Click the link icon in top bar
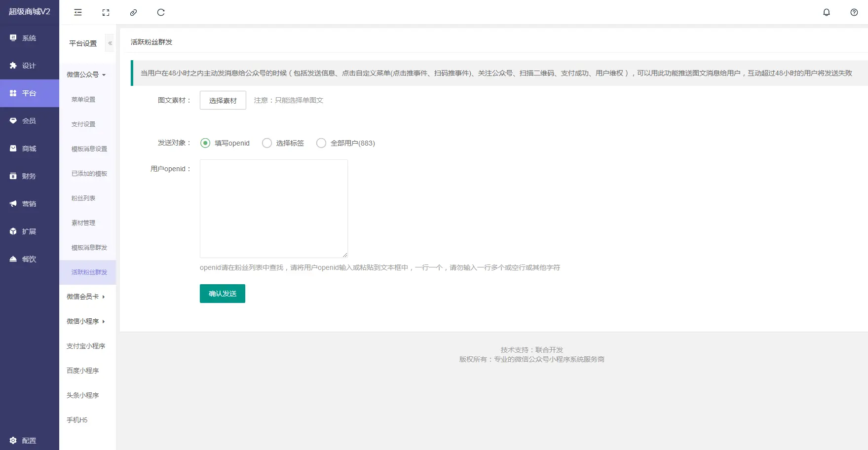868x450 pixels. click(133, 12)
